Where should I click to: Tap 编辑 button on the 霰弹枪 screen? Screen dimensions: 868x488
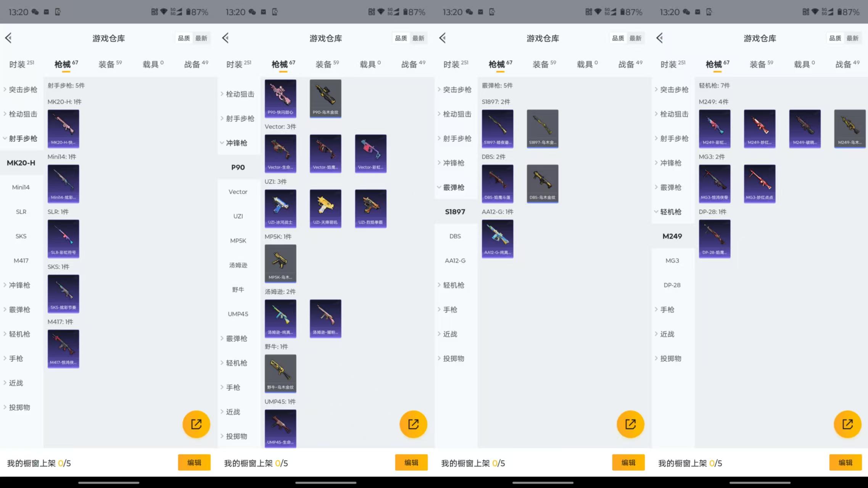pyautogui.click(x=628, y=462)
